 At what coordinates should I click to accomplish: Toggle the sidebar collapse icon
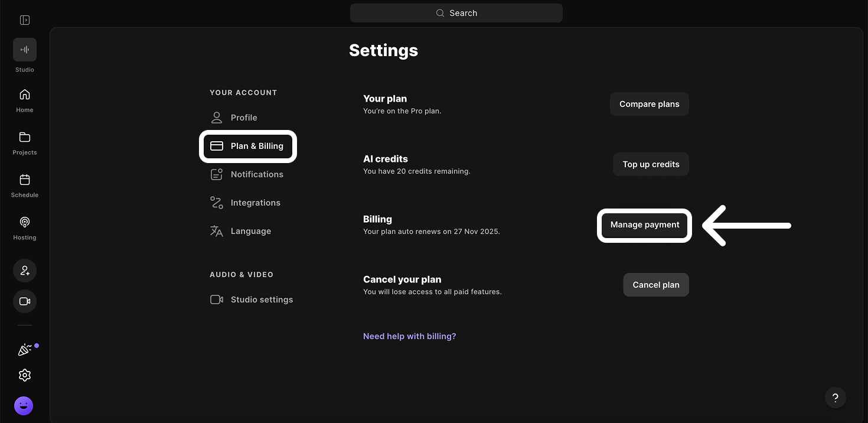coord(25,20)
